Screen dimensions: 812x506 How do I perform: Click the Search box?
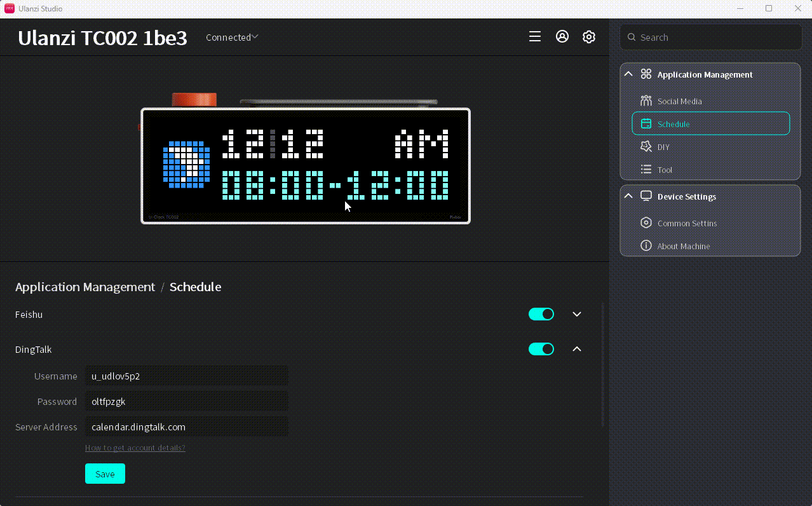pos(711,38)
